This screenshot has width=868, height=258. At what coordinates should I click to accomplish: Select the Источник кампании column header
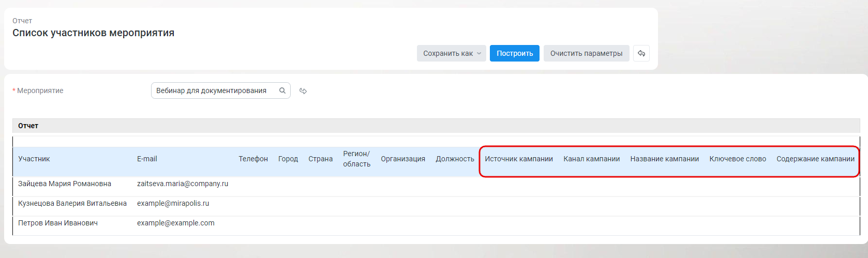519,159
